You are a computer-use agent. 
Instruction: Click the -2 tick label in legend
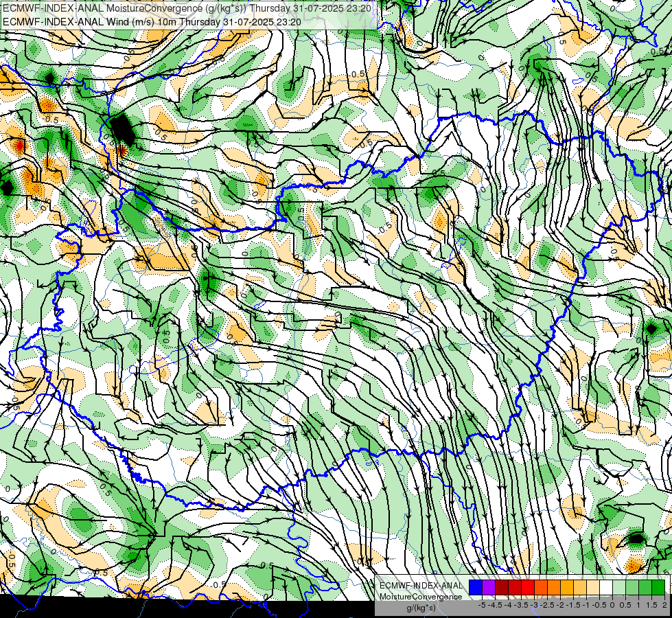click(x=560, y=605)
